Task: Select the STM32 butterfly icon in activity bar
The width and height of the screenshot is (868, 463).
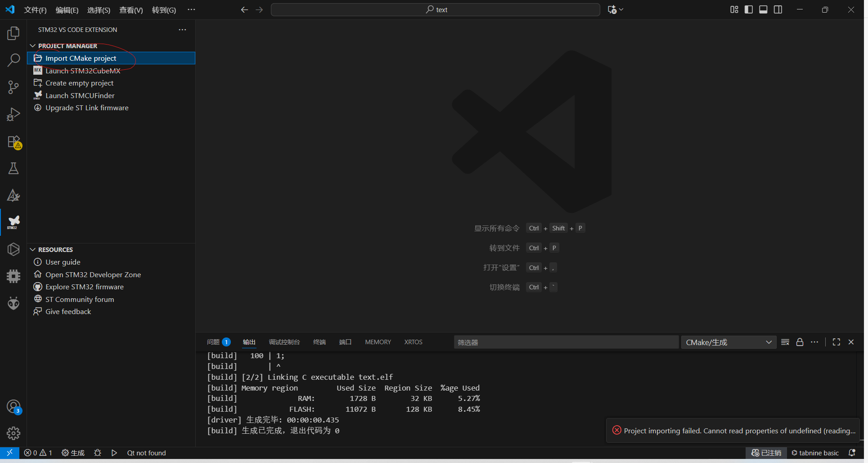Action: tap(13, 222)
